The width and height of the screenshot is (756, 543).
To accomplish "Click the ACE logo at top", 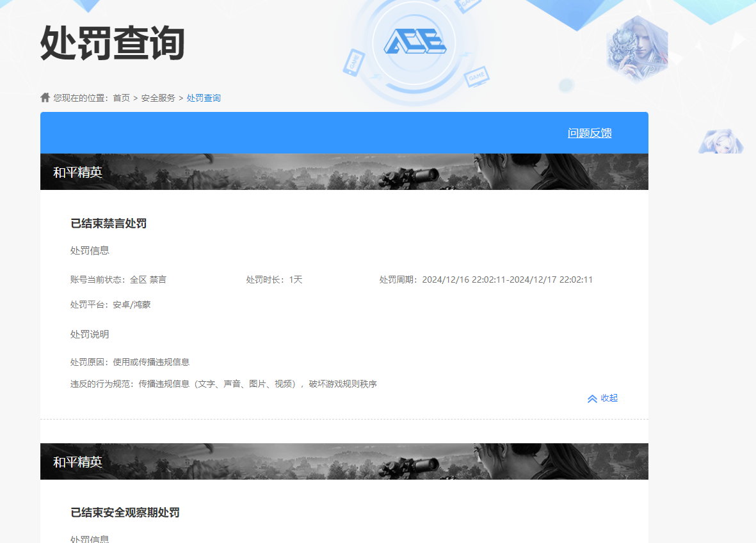I will click(x=415, y=42).
